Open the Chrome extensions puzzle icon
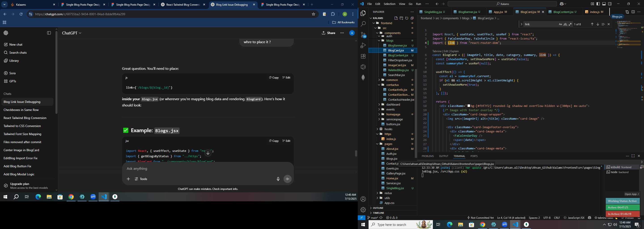Screen dimensions: 644x229 tap(333, 14)
